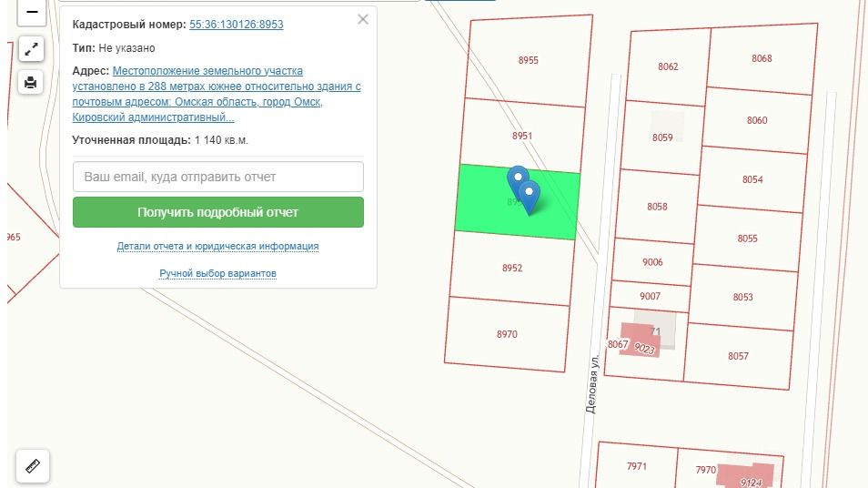868x488 pixels.
Task: Click the print map icon
Action: point(32,83)
